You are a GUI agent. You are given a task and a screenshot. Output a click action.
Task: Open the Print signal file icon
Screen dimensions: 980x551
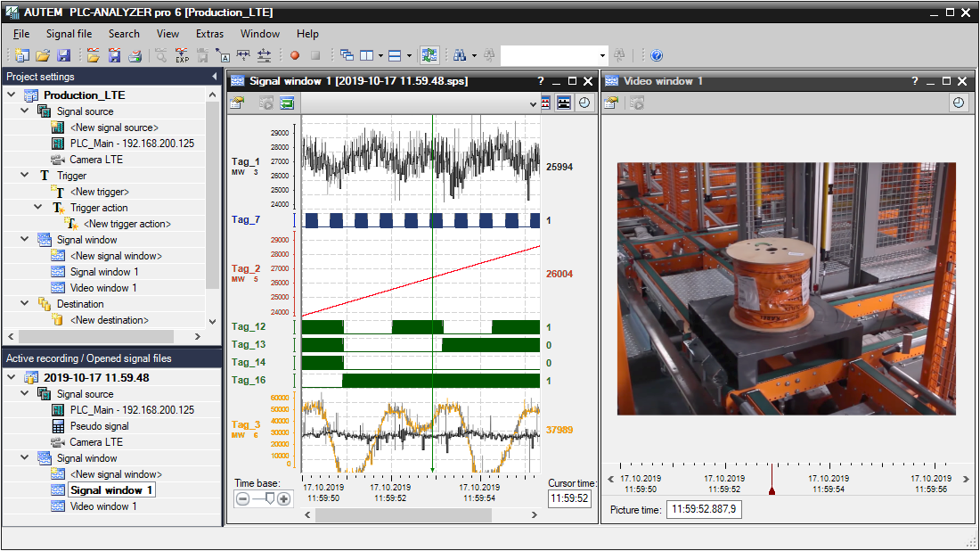point(134,54)
